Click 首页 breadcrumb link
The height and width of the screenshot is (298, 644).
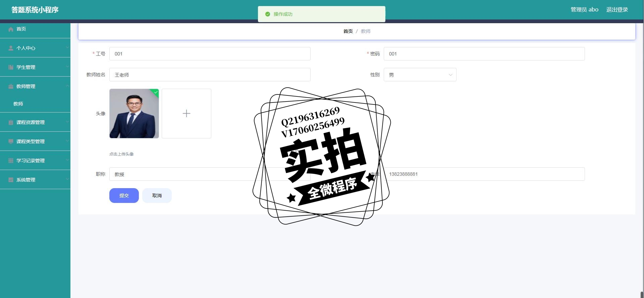[x=348, y=31]
